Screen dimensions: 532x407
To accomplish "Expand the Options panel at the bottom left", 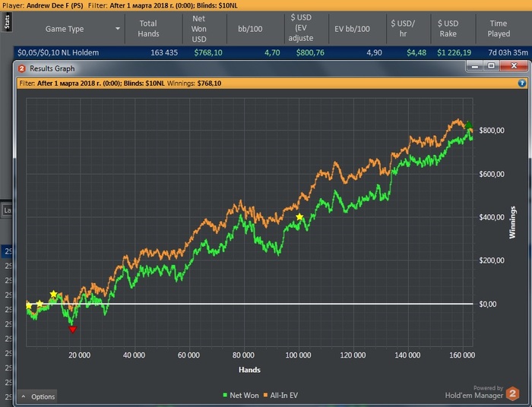I will [x=38, y=396].
